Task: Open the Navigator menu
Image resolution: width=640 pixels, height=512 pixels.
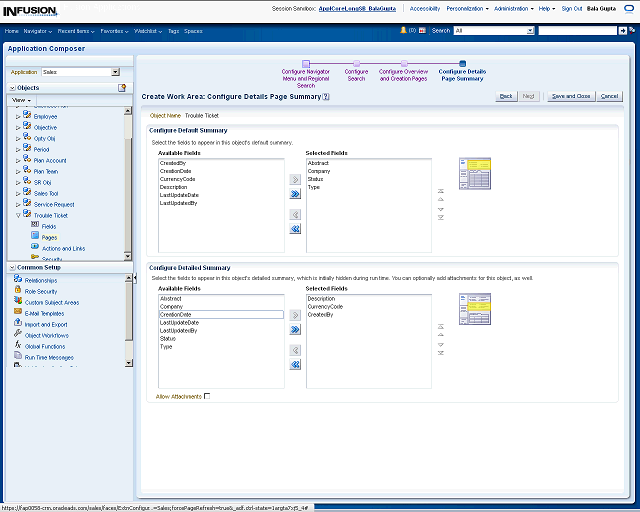Action: 38,31
